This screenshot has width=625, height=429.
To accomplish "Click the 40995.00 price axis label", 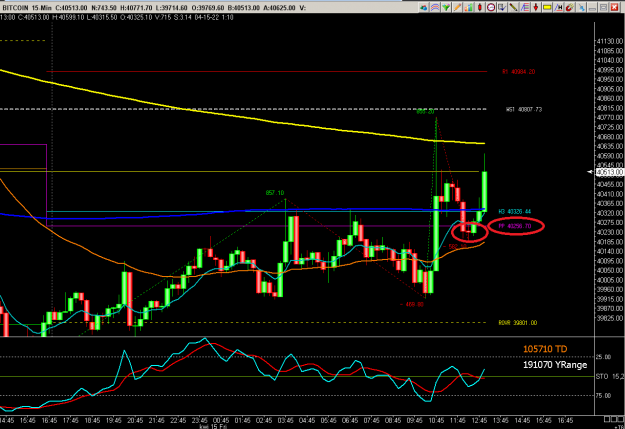I will point(610,70).
